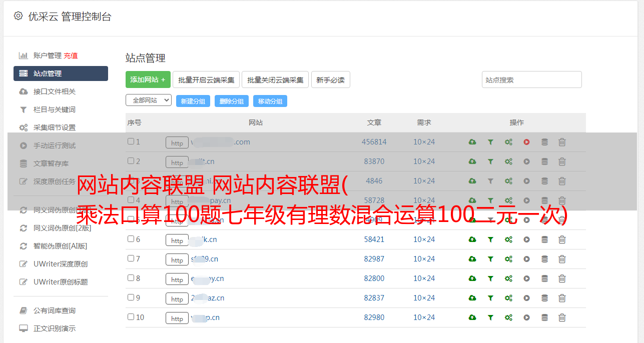Click the cloud upload icon in row 10
The image size is (644, 343).
(x=472, y=317)
